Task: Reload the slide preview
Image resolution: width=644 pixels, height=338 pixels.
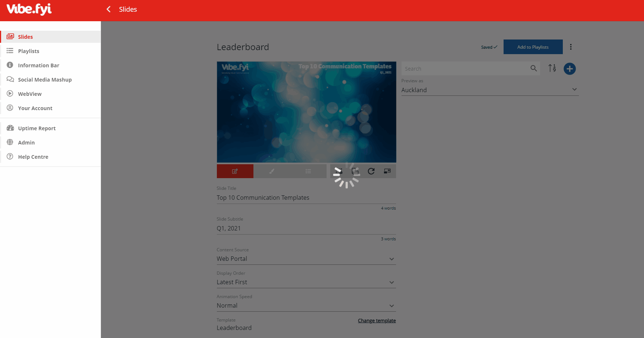Action: [371, 171]
